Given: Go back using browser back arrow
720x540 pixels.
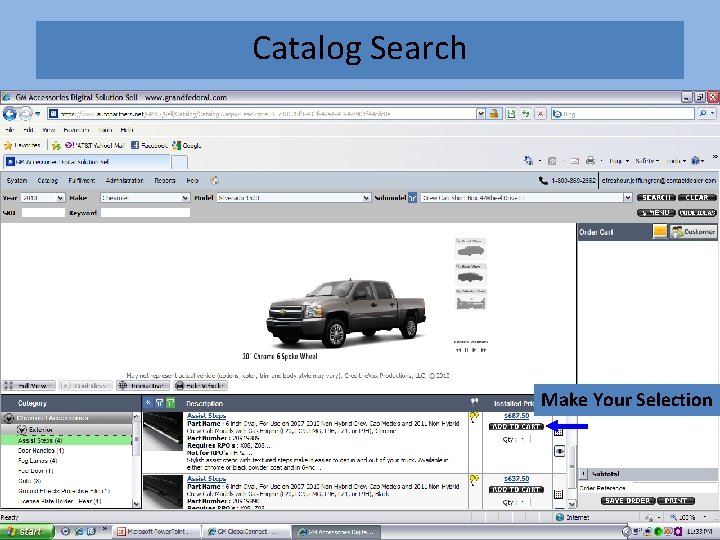Looking at the screenshot, I should click(9, 113).
